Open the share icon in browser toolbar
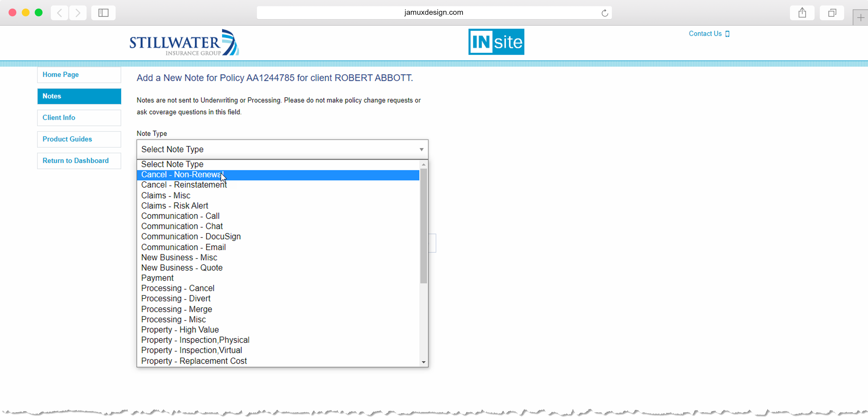The image size is (868, 420). point(802,13)
